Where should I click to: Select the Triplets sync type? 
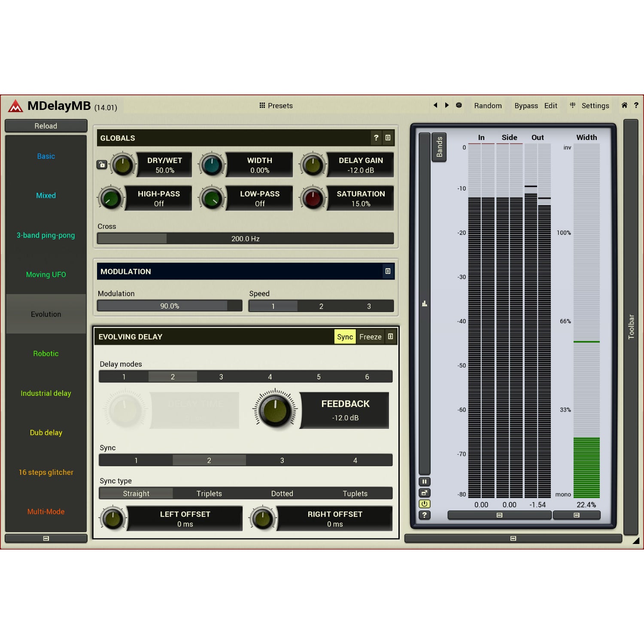point(209,493)
